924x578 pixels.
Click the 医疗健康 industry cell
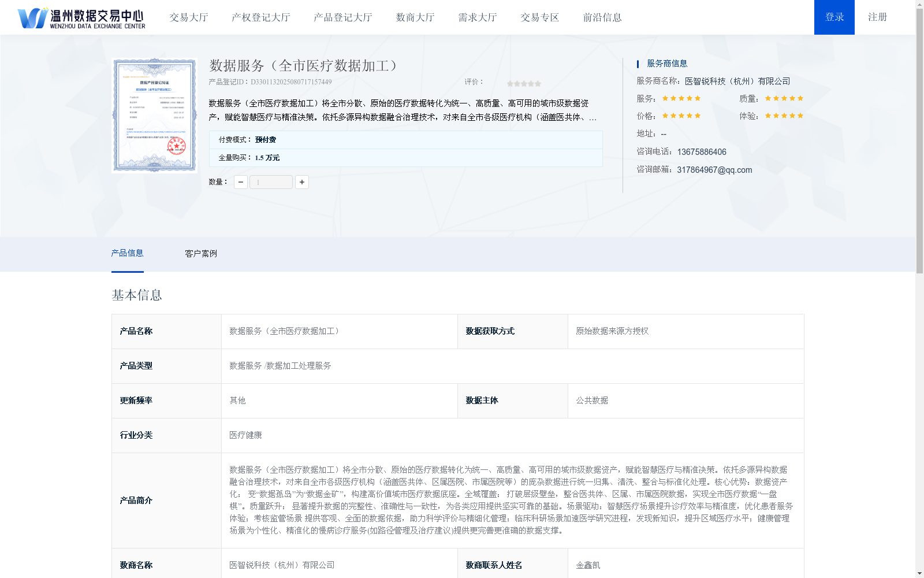click(513, 435)
